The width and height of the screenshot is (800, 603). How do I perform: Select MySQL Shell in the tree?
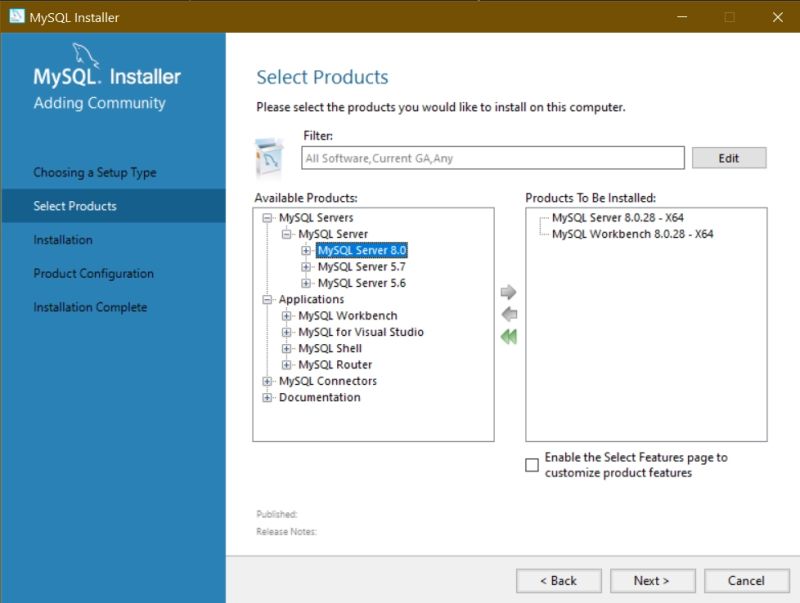pyautogui.click(x=330, y=348)
